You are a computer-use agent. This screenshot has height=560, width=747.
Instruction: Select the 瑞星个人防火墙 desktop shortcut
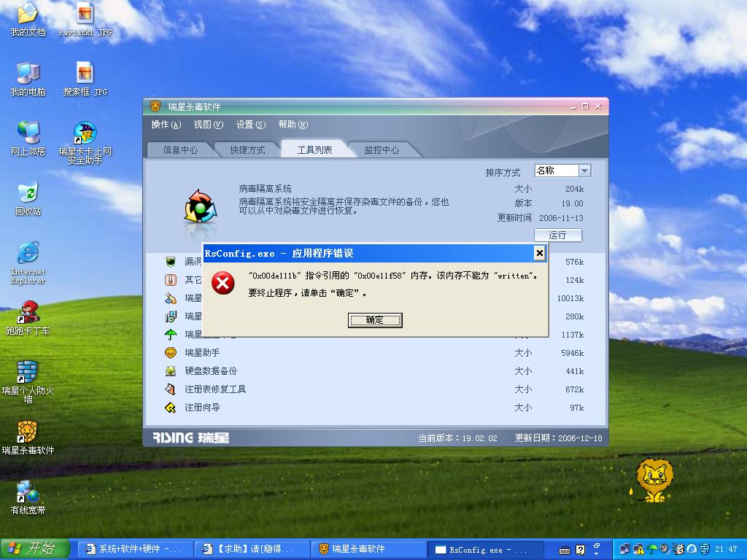[28, 382]
